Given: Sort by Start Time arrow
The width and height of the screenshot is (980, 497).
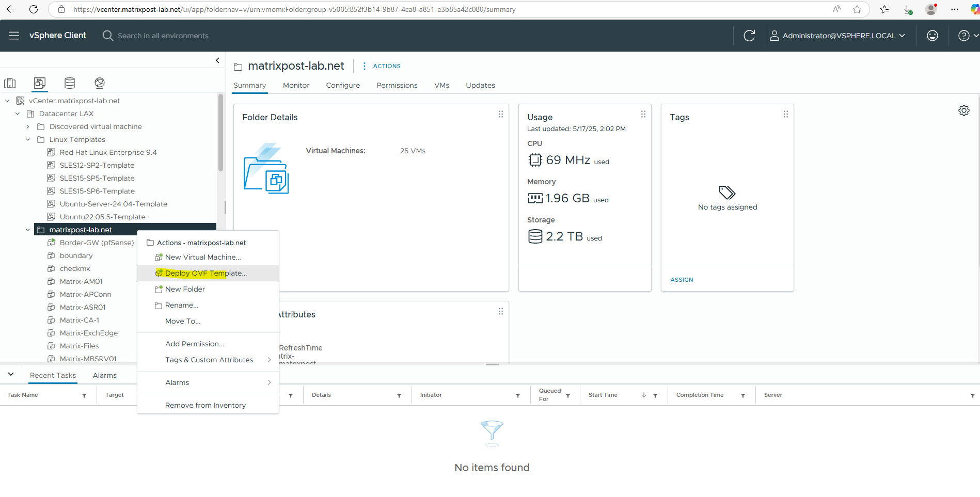Looking at the screenshot, I should 644,395.
